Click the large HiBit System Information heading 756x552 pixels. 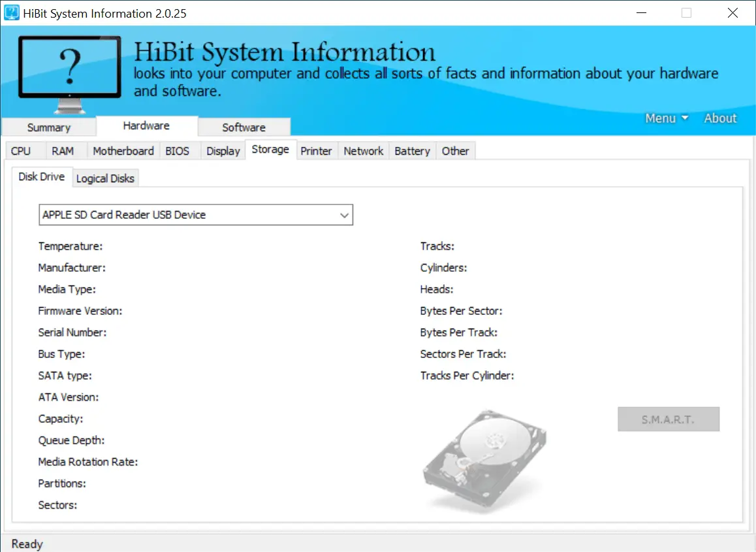[x=285, y=52]
